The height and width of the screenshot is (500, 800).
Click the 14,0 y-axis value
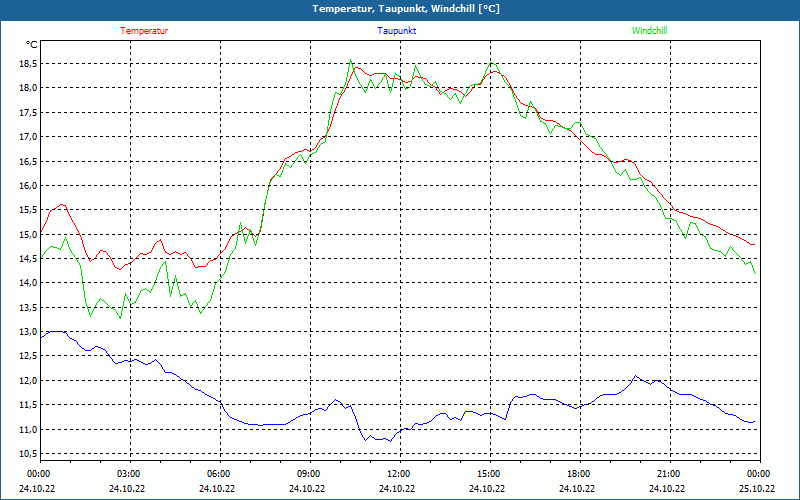tap(29, 283)
